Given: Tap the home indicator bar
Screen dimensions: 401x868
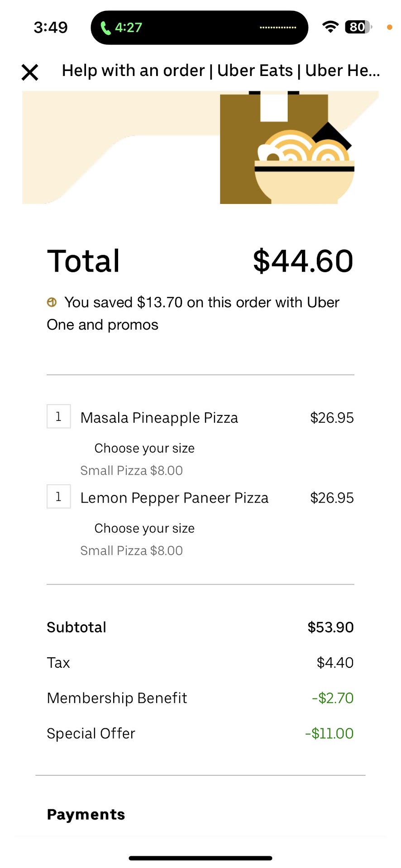Looking at the screenshot, I should 200,858.
